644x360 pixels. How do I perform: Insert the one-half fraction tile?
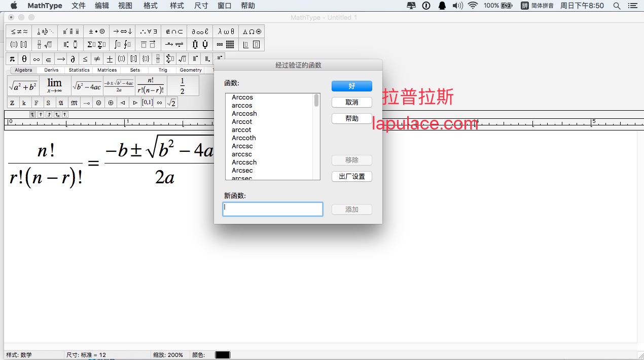click(x=183, y=85)
